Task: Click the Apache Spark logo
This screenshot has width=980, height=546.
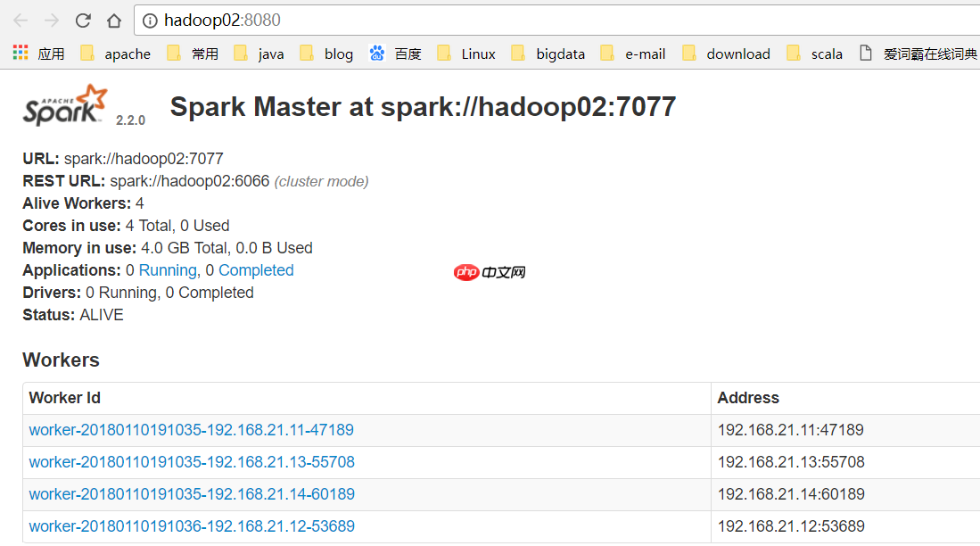Action: tap(63, 106)
